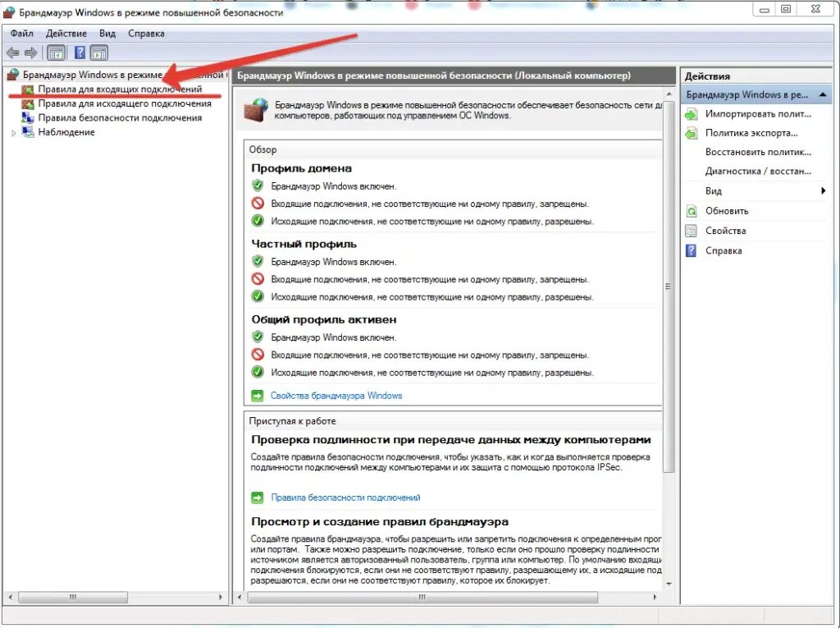The image size is (840, 628).
Task: Click the firewall root node icon in tree
Action: click(13, 75)
